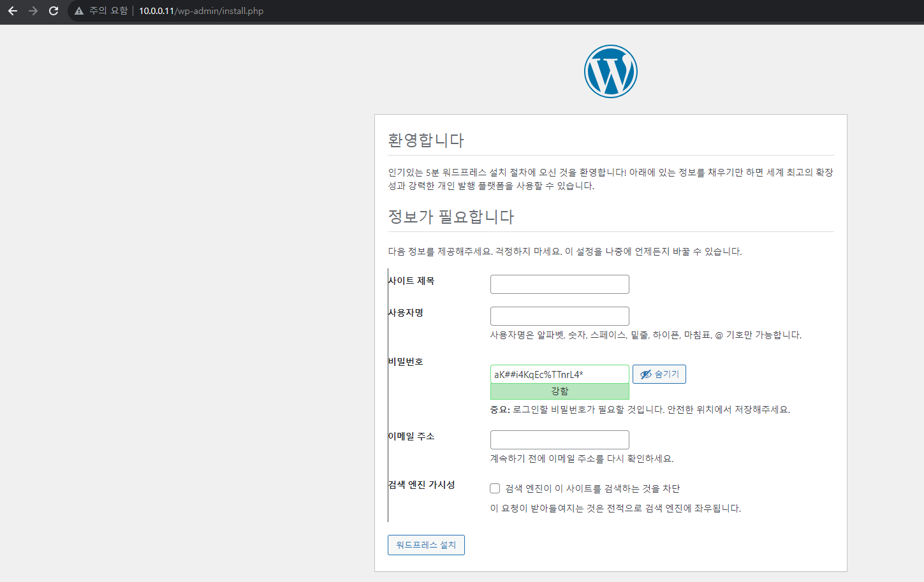
Task: Click the 이메일 주소 label
Action: (x=411, y=436)
